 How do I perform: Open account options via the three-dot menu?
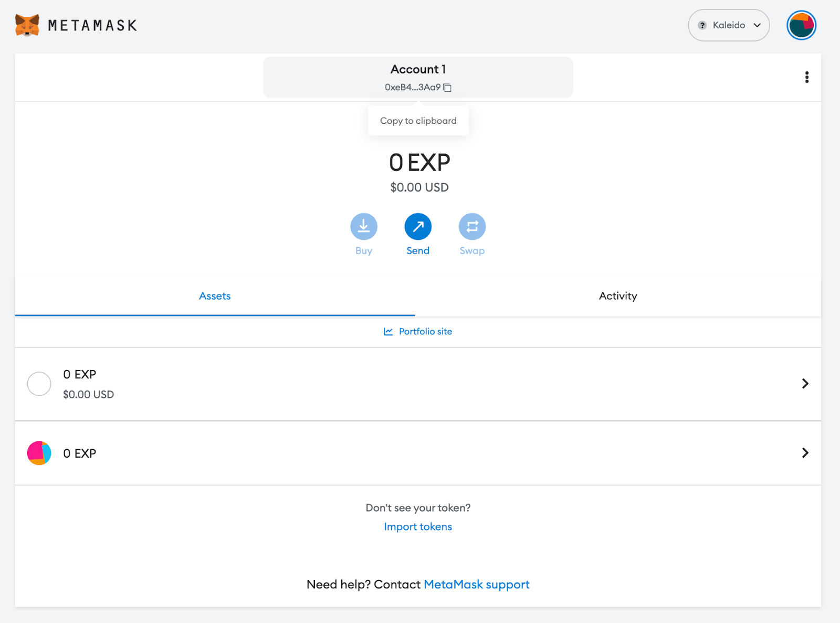click(806, 77)
